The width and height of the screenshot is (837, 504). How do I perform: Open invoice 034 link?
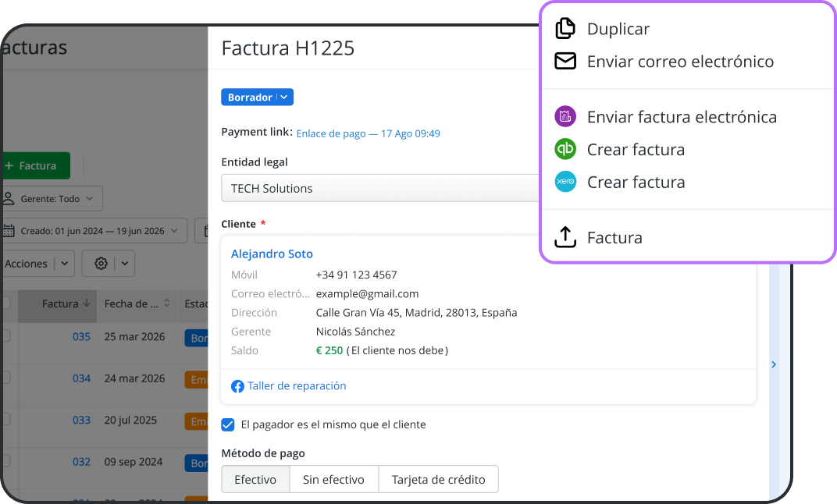pos(81,378)
